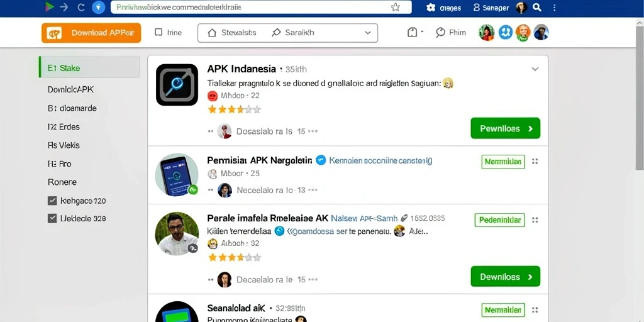Open the Kemoien soconiine cansteiig link
644x322 pixels.
point(380,160)
